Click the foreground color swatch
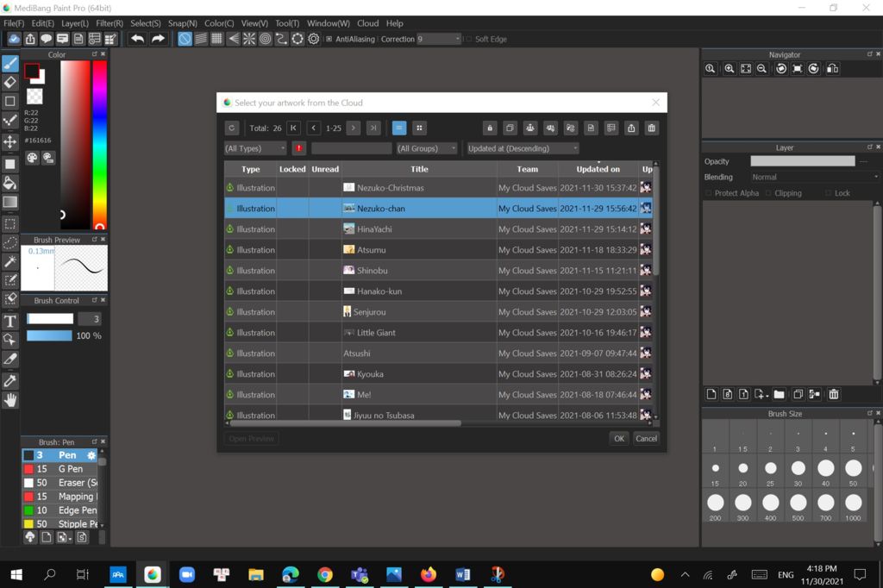 coord(32,71)
